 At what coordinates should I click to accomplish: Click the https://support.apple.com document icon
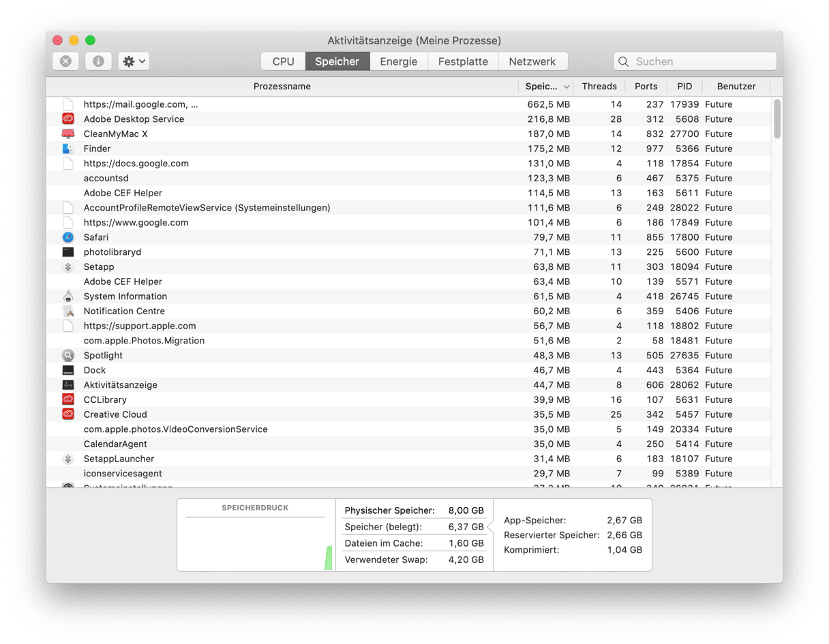(x=68, y=326)
